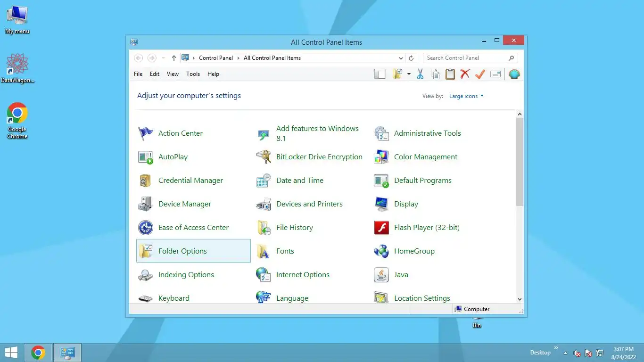Open Color Management
The width and height of the screenshot is (644, 362).
[415, 157]
